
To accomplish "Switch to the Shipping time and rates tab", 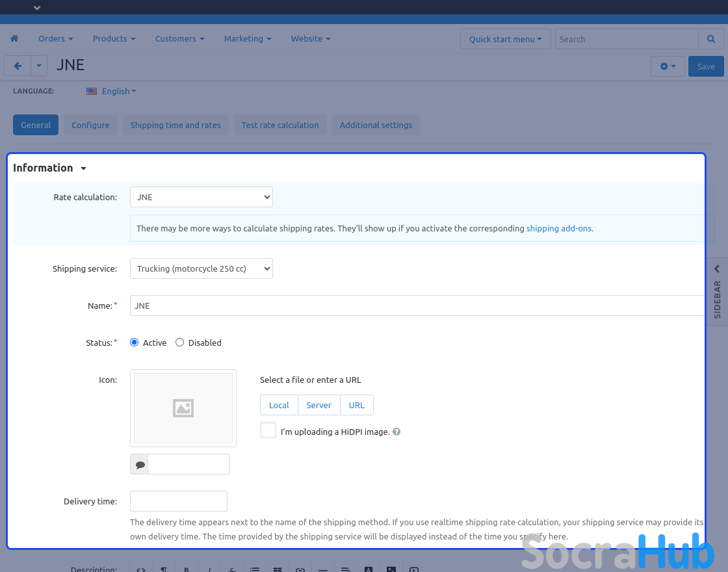I will [175, 125].
